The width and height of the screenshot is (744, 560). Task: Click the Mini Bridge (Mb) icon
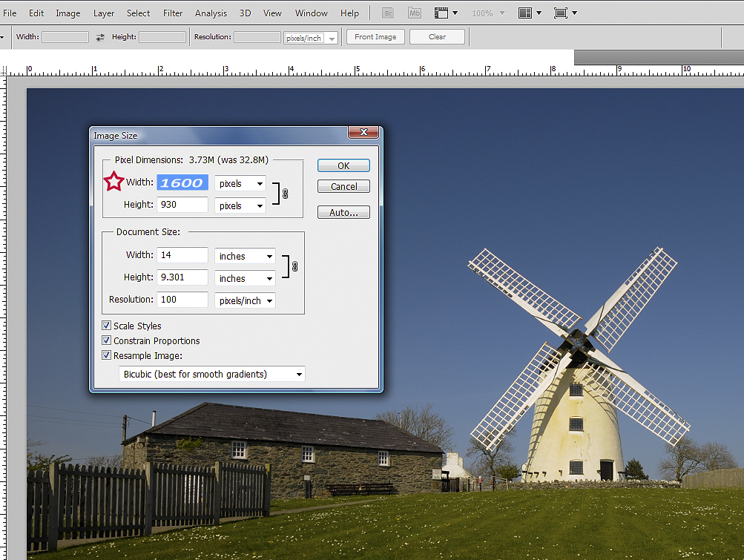pyautogui.click(x=415, y=13)
